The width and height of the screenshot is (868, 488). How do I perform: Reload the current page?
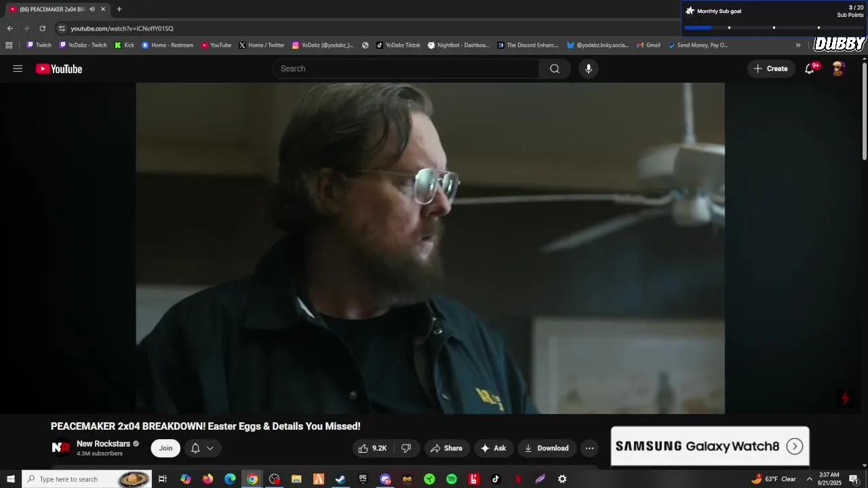pos(42,28)
